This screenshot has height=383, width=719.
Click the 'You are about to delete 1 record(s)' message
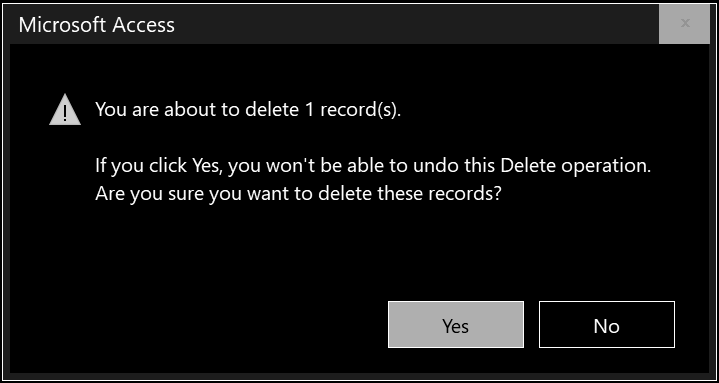click(x=248, y=110)
